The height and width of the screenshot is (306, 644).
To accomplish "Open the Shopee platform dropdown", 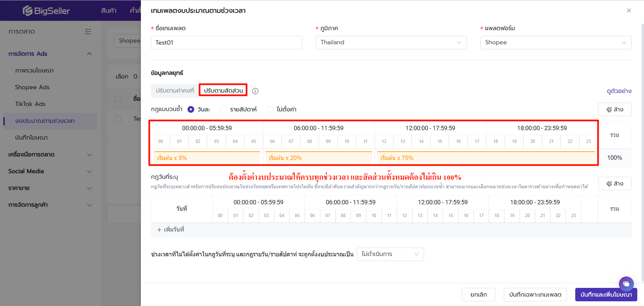I will tap(555, 43).
